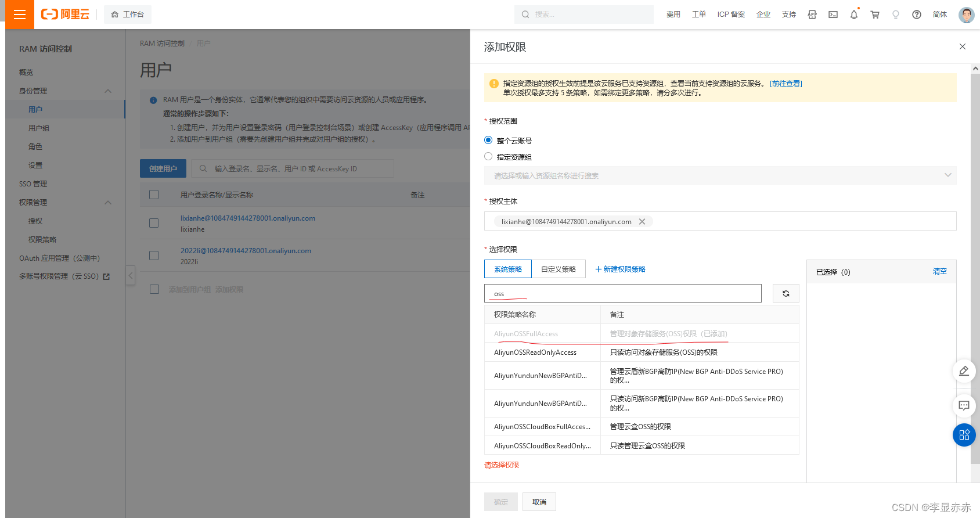The width and height of the screenshot is (980, 518).
Task: Select AliyunOSSReadOnlyAccess policy
Action: tap(642, 352)
